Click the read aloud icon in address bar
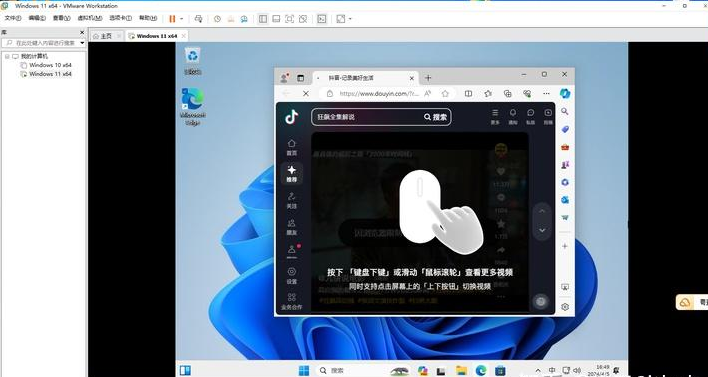The width and height of the screenshot is (708, 377). coord(427,93)
